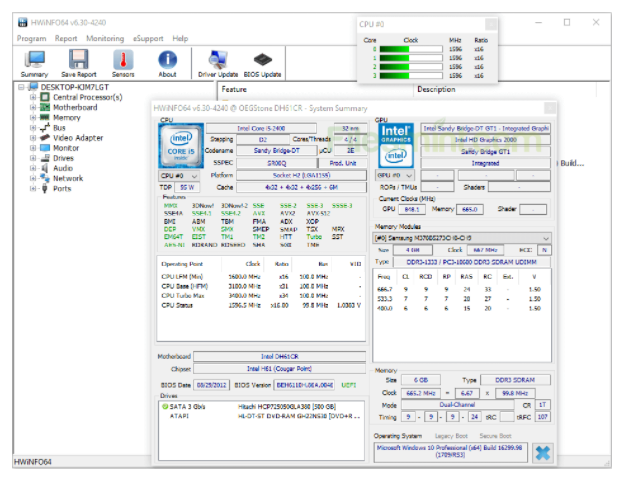628x477 pixels.
Task: Click the Intel Graphics logo
Action: pyautogui.click(x=396, y=145)
